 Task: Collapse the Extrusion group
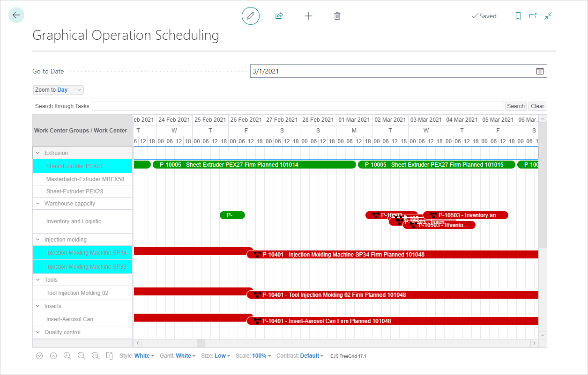pyautogui.click(x=38, y=152)
